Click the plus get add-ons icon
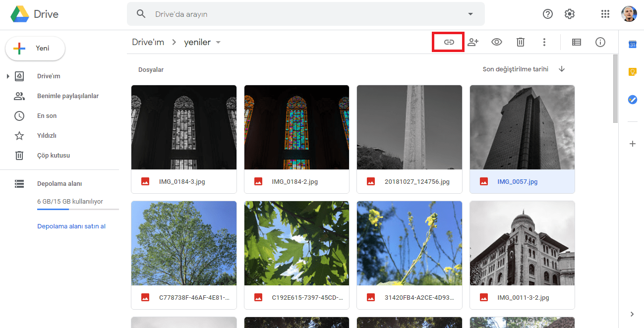This screenshot has height=328, width=644. tap(632, 144)
